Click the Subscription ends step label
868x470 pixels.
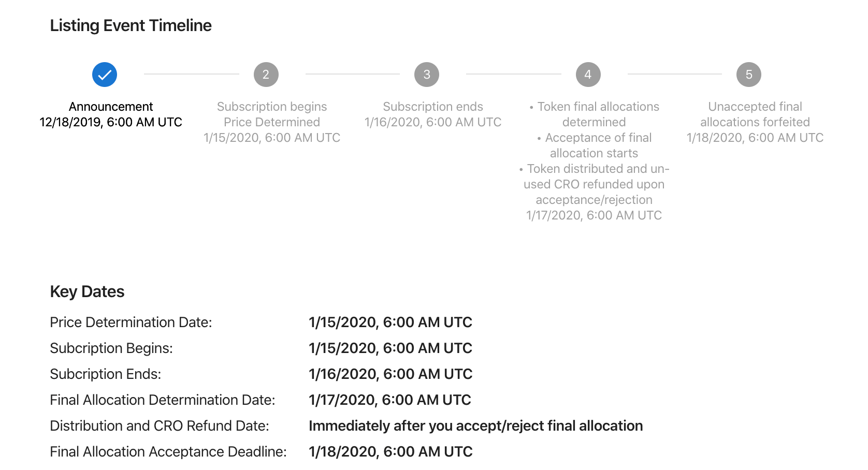click(x=433, y=107)
